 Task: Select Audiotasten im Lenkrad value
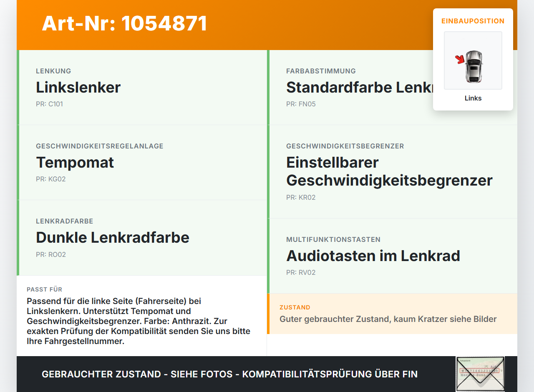373,256
